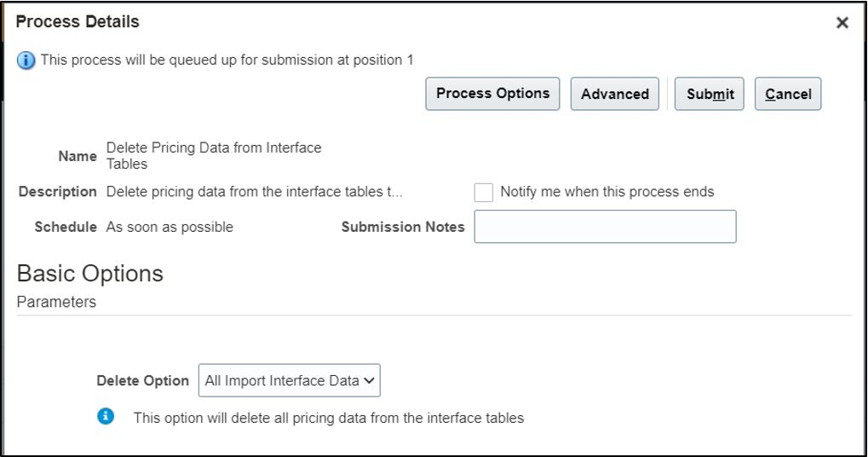Screen dimensions: 868x457
Task: Click the process name 'Delete Pricing Data' text
Action: (x=213, y=155)
